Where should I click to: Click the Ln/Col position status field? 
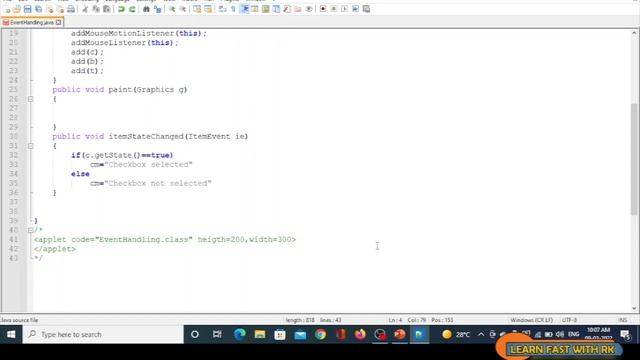click(x=420, y=320)
